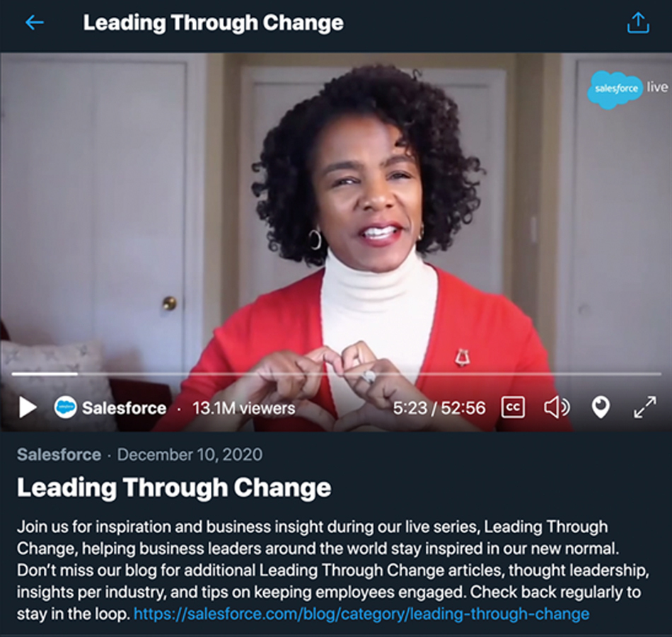The height and width of the screenshot is (637, 672).
Task: Play the Salesforce live video
Action: pyautogui.click(x=28, y=407)
